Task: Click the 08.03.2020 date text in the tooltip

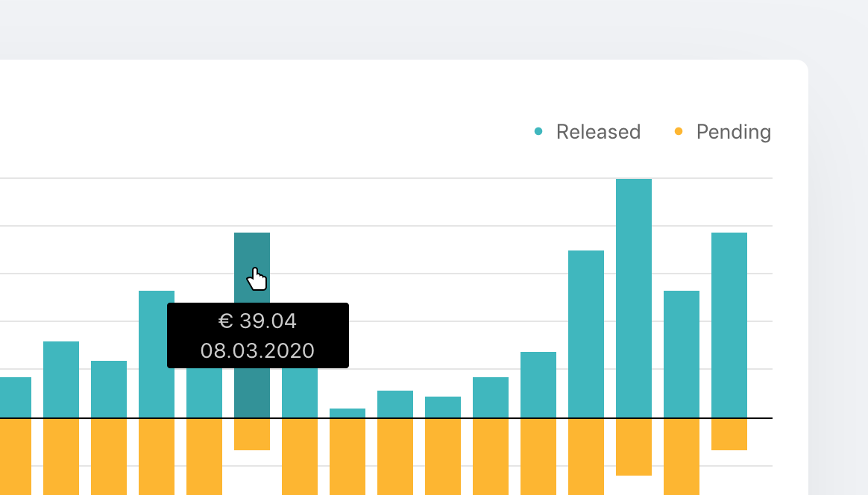Action: [257, 350]
